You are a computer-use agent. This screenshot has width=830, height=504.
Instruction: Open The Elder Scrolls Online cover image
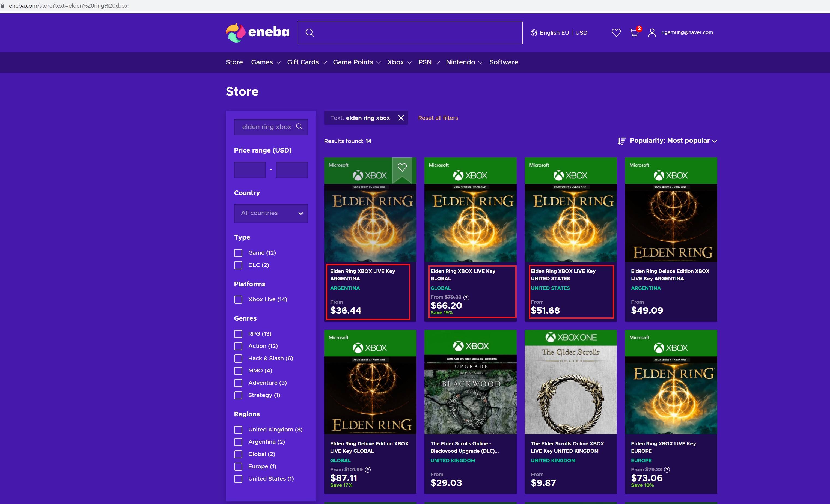tap(571, 382)
